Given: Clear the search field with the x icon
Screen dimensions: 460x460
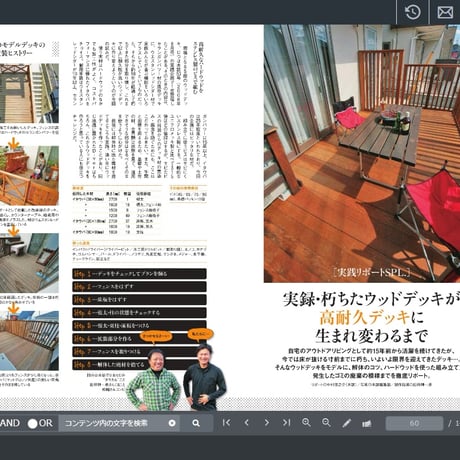Looking at the screenshot, I should tap(172, 423).
